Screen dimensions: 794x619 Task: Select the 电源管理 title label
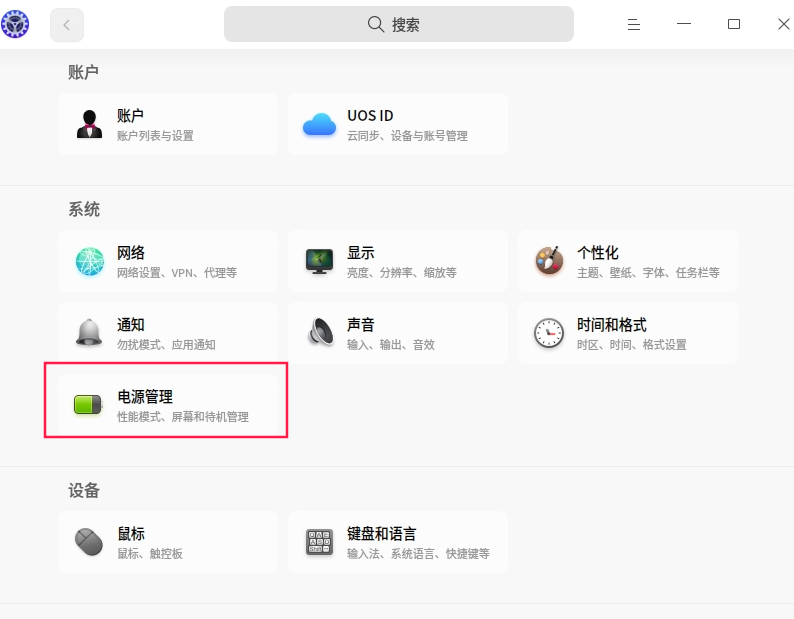pyautogui.click(x=145, y=397)
